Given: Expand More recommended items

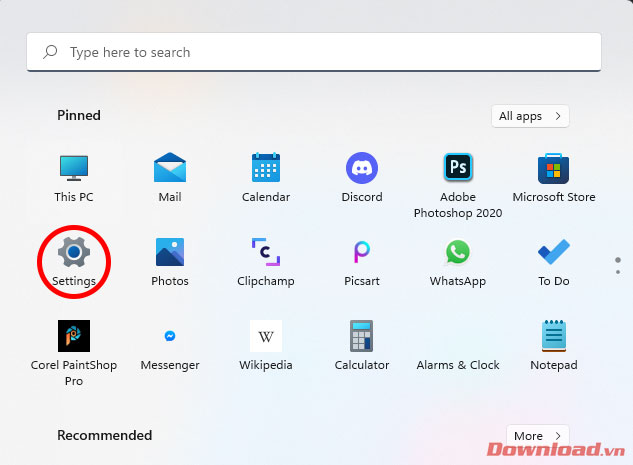Looking at the screenshot, I should click(x=537, y=436).
